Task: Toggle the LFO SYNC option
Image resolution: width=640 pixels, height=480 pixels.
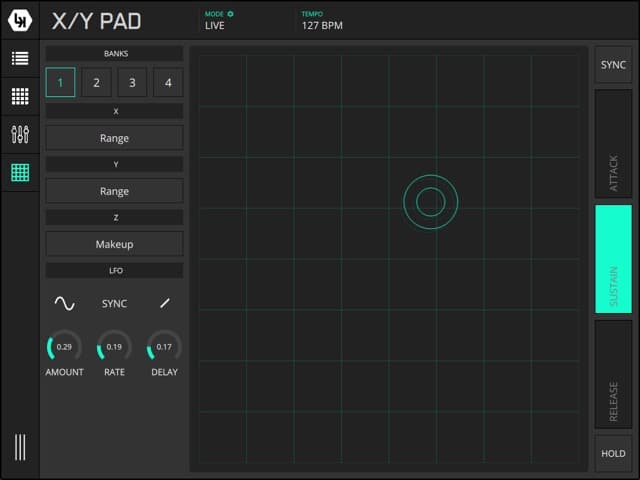Action: 114,304
